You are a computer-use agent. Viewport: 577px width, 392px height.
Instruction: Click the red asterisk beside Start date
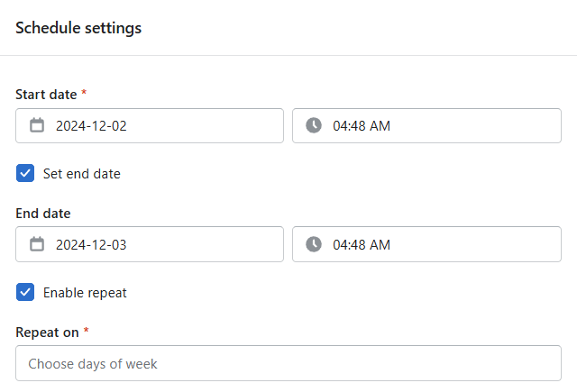(x=84, y=92)
